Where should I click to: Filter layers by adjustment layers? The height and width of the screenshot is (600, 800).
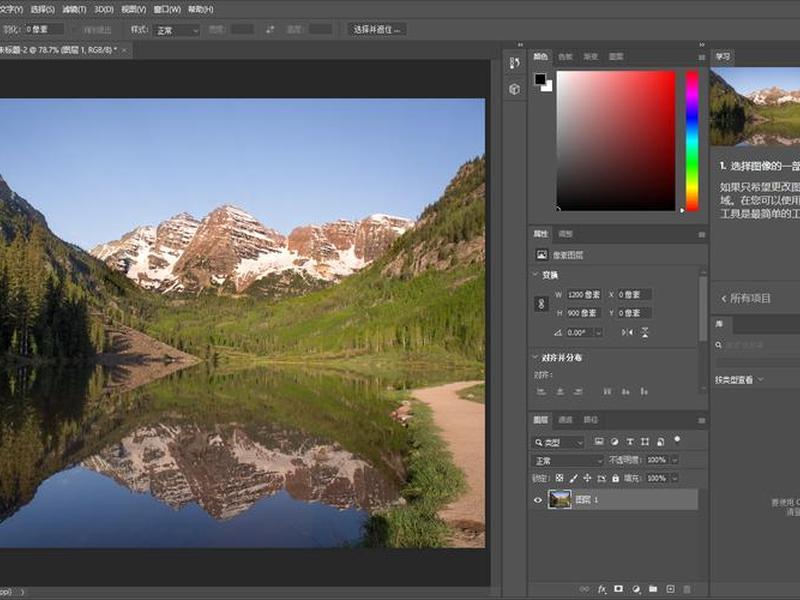(614, 441)
